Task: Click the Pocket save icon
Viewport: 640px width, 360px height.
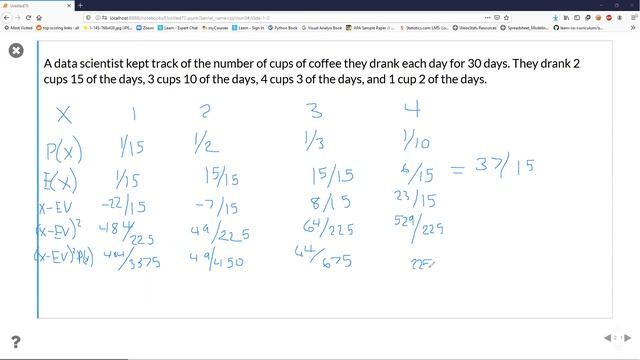Action: click(497, 18)
